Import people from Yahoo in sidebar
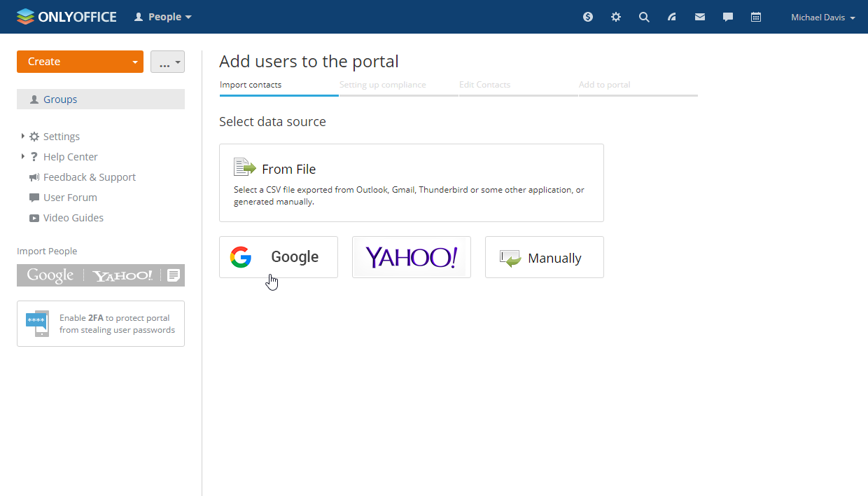This screenshot has height=496, width=868. click(122, 275)
